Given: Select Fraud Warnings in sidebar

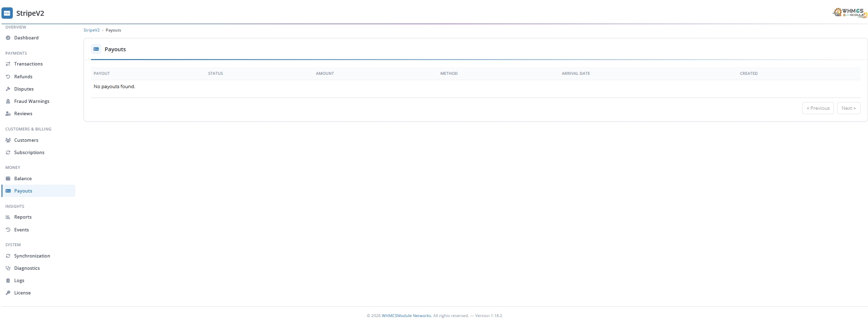Looking at the screenshot, I should [x=38, y=101].
